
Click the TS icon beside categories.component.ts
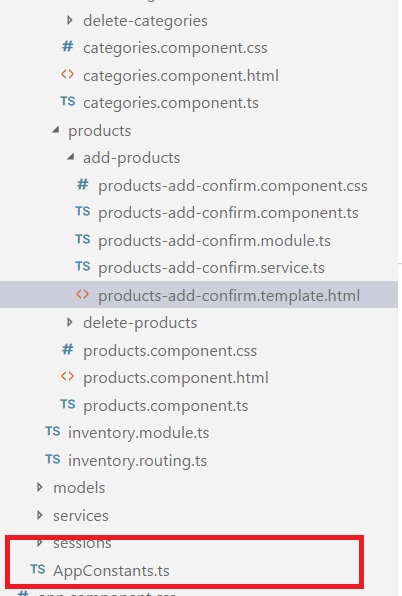coord(68,101)
